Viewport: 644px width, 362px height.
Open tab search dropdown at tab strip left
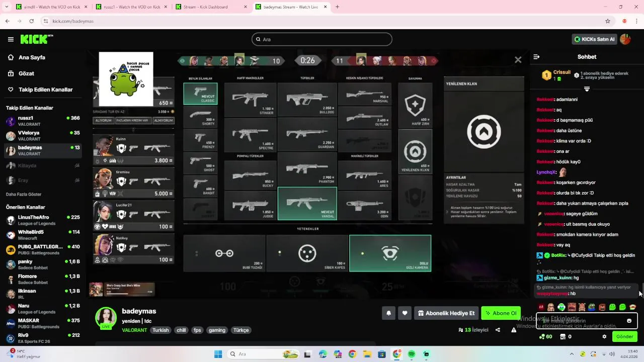coord(6,7)
